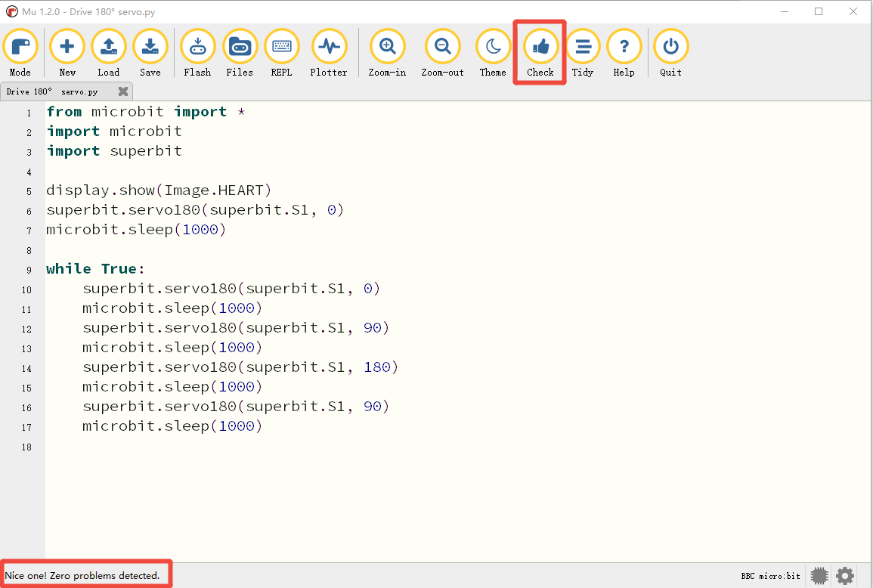Screen dimensions: 873x588
Task: Minimize the Mu window
Action: 785,11
